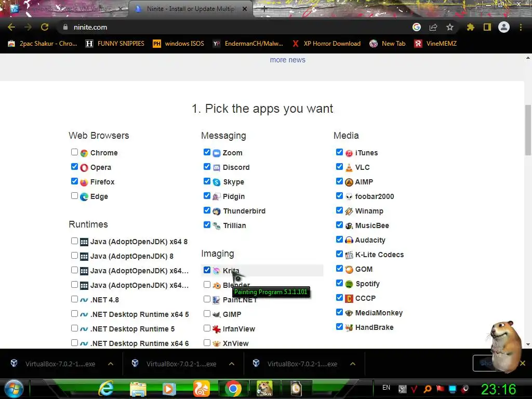Open the share page icon
532x399 pixels.
click(433, 27)
